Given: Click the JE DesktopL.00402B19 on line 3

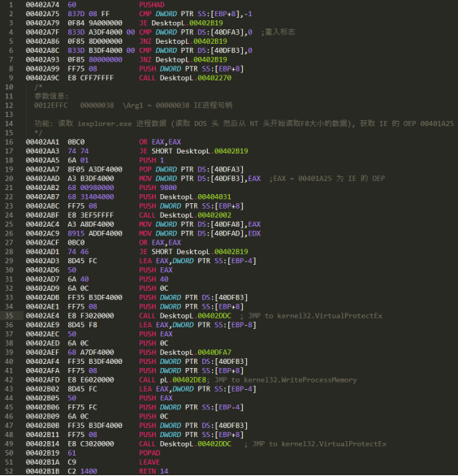Looking at the screenshot, I should click(x=181, y=23).
